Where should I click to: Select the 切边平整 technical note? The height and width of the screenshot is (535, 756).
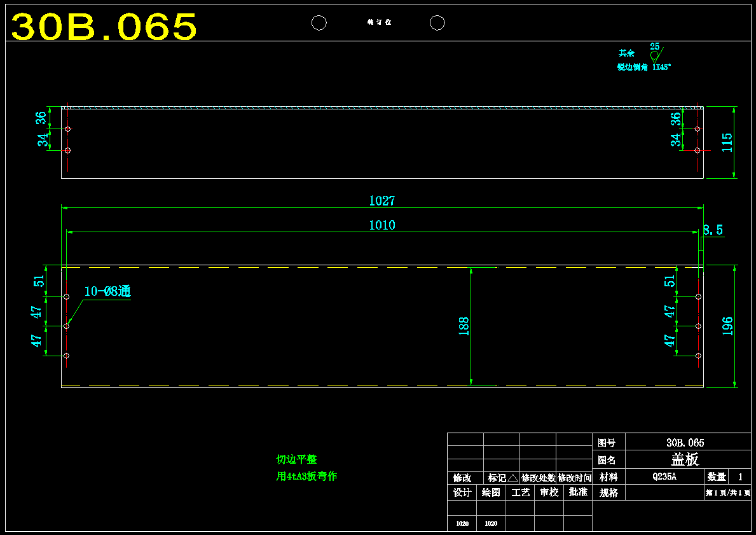(296, 459)
